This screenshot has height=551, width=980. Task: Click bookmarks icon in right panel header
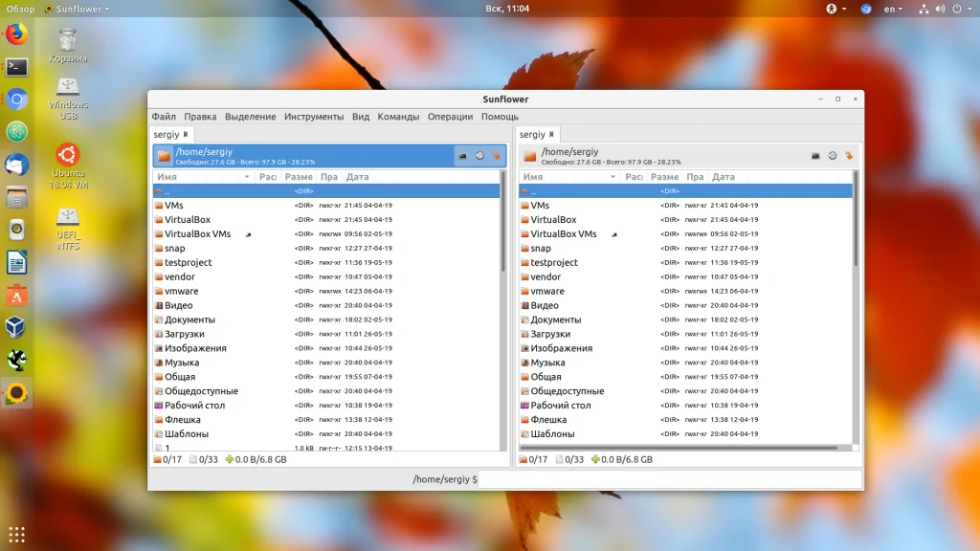point(848,156)
